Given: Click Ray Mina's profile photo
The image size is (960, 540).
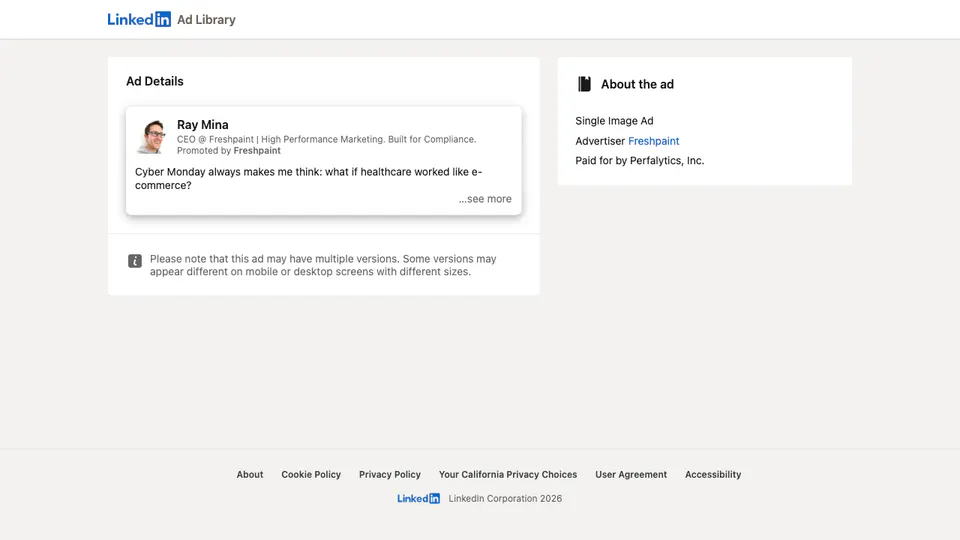Looking at the screenshot, I should point(152,137).
